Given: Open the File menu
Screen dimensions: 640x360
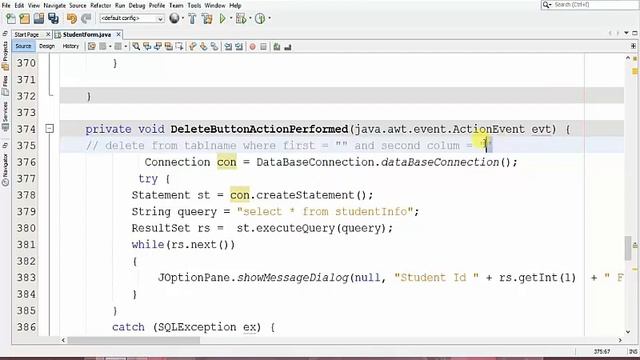Looking at the screenshot, I should tap(6, 6).
